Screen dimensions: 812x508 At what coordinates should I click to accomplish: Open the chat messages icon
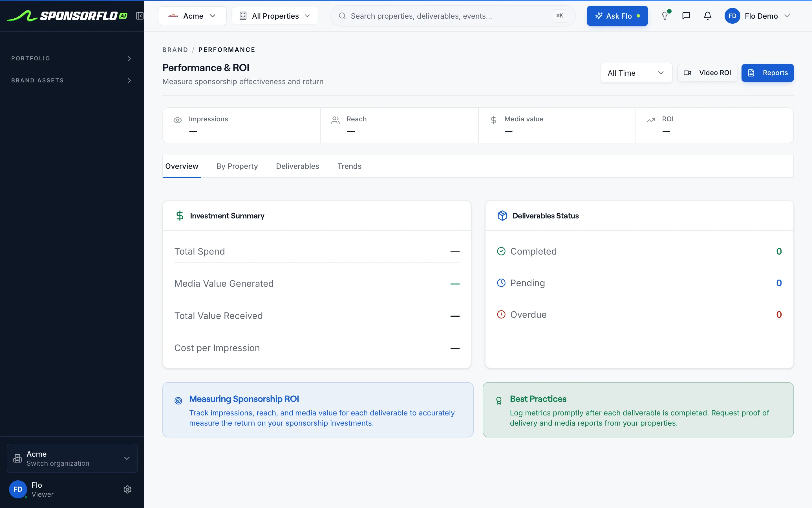pyautogui.click(x=686, y=16)
